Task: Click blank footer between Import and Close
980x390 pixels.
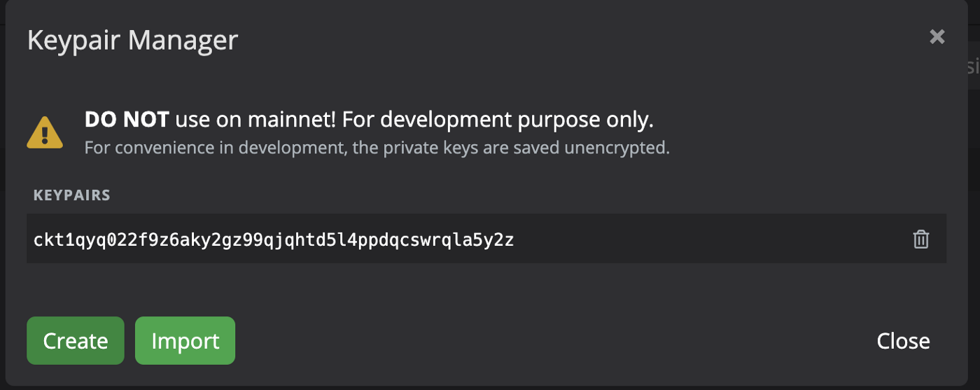Action: (553, 341)
